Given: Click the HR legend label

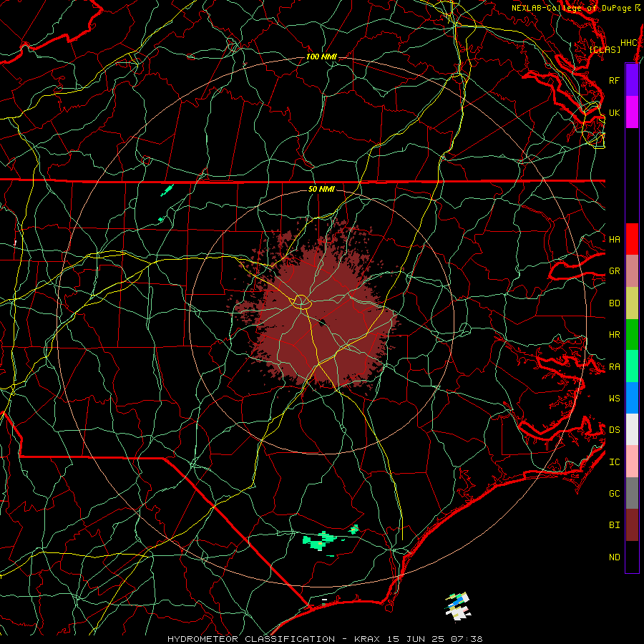Looking at the screenshot, I should (614, 335).
